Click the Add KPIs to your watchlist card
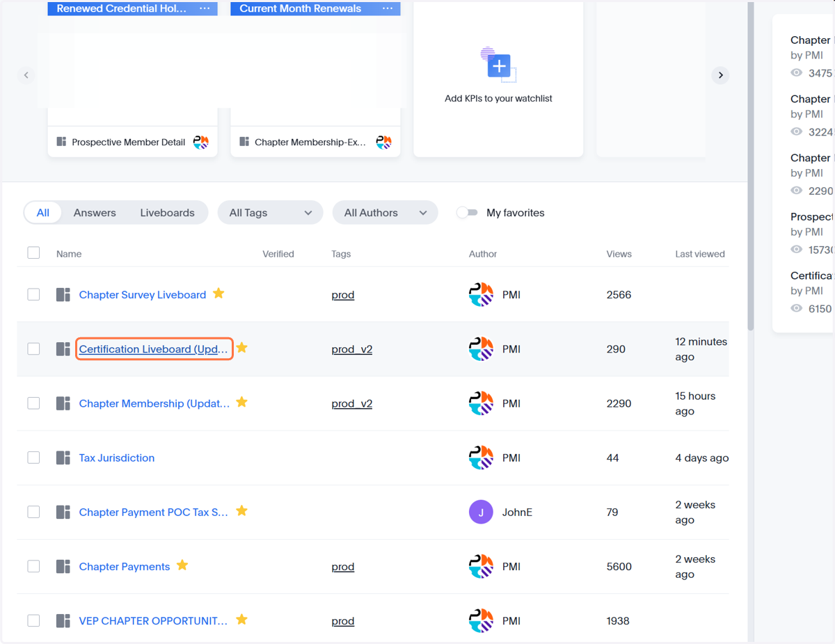The height and width of the screenshot is (644, 835). click(498, 78)
